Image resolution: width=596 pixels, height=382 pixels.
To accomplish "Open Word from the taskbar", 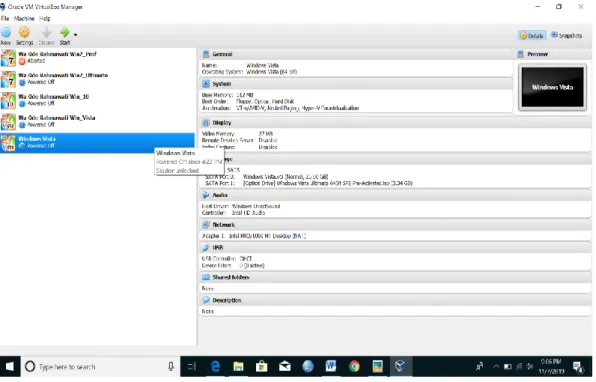I will pyautogui.click(x=331, y=366).
